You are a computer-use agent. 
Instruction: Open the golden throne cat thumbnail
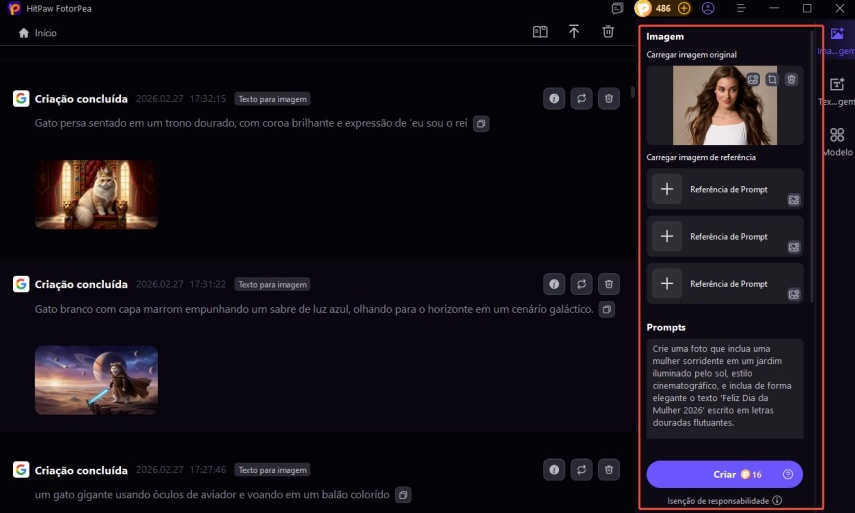(x=96, y=194)
